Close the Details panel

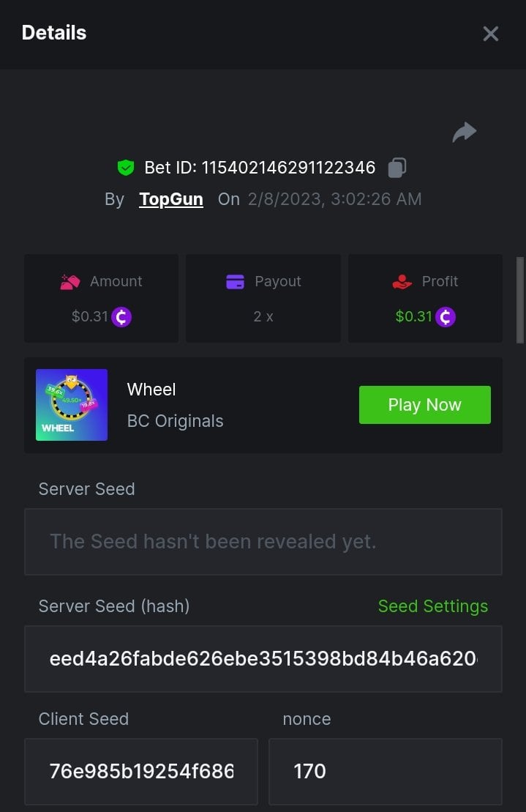pos(490,34)
